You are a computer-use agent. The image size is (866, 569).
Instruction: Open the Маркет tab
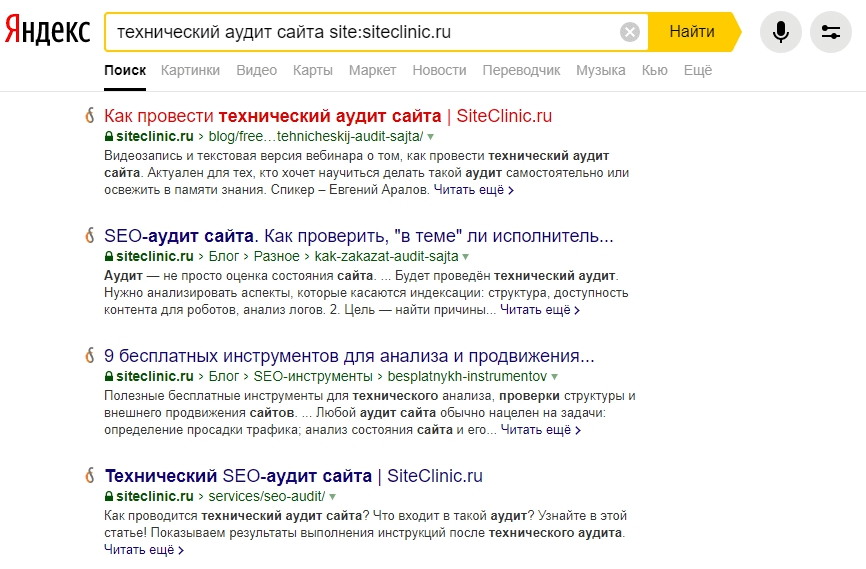(x=372, y=70)
